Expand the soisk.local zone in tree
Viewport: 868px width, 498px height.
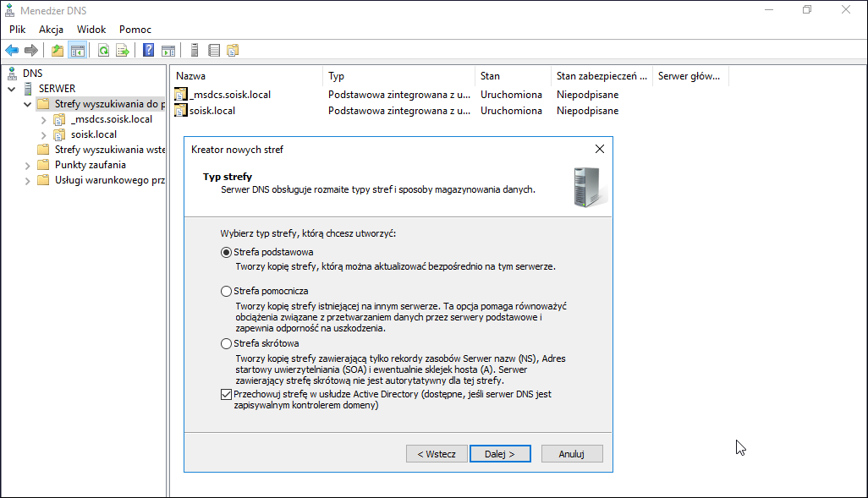[x=44, y=134]
